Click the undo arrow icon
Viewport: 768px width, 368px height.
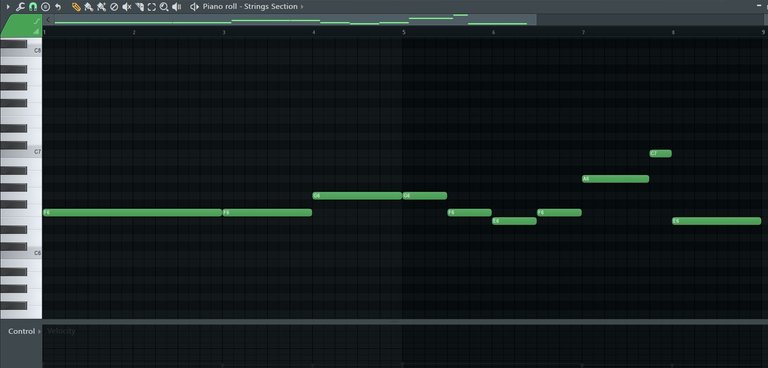click(58, 7)
